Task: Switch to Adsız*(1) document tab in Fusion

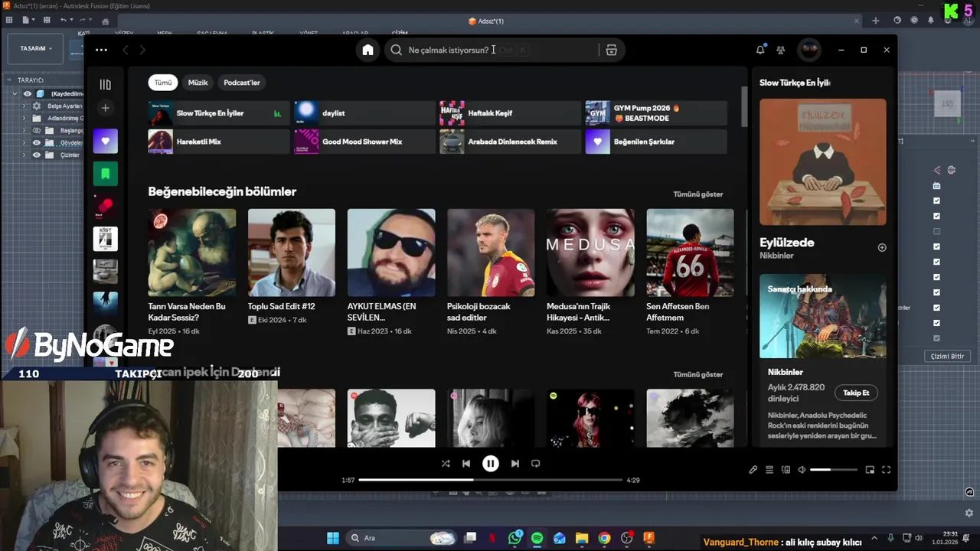Action: point(486,21)
